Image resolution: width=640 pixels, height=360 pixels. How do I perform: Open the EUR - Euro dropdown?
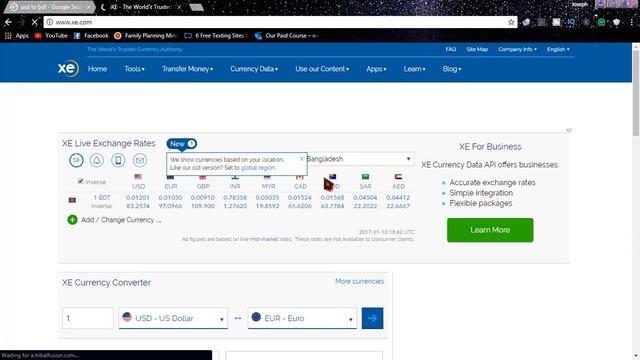(302, 318)
